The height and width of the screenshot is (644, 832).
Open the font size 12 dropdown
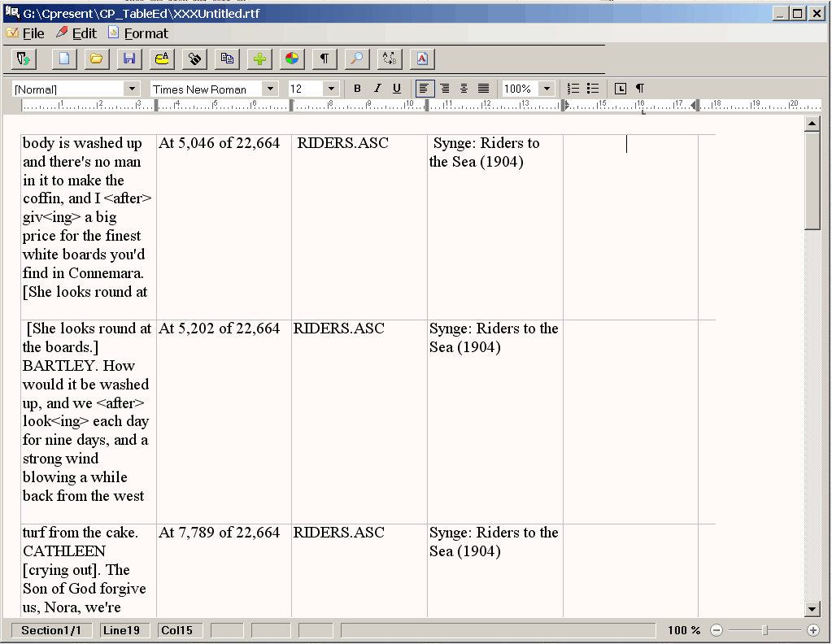pos(330,89)
